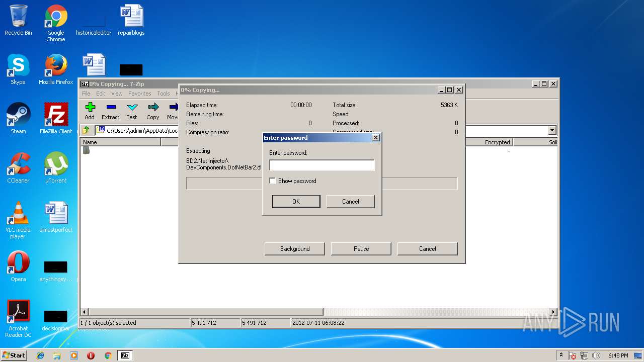This screenshot has width=644, height=362.
Task: Open the Mozilla Firefox desktop shortcut
Action: pos(56,70)
